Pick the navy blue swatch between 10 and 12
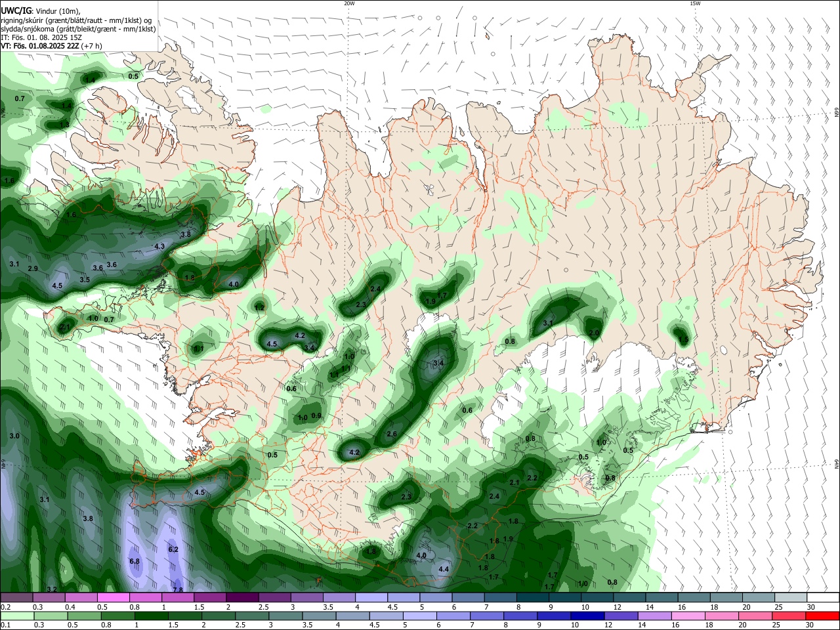The image size is (840, 630). (x=586, y=616)
